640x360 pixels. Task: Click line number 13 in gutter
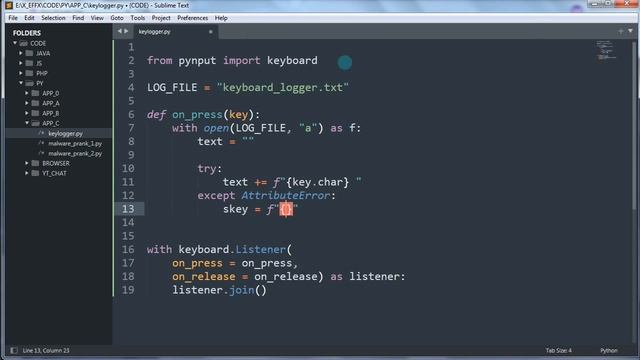[128, 209]
